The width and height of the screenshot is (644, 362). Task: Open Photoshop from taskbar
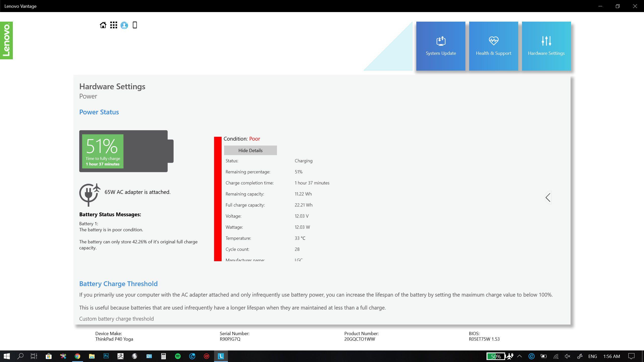(106, 356)
